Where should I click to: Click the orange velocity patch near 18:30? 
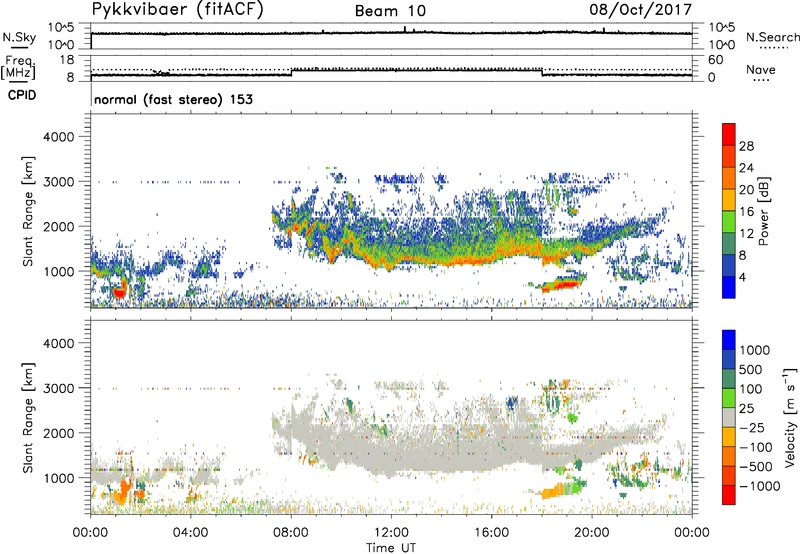click(554, 491)
